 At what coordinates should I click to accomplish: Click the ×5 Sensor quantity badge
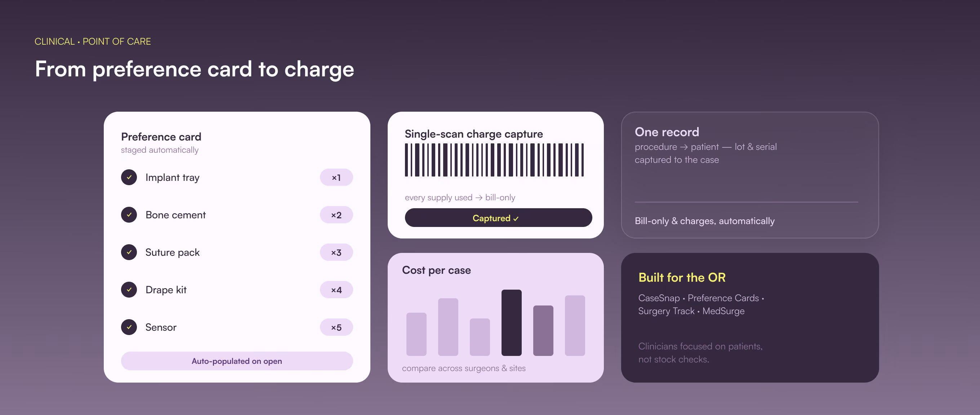click(x=336, y=327)
